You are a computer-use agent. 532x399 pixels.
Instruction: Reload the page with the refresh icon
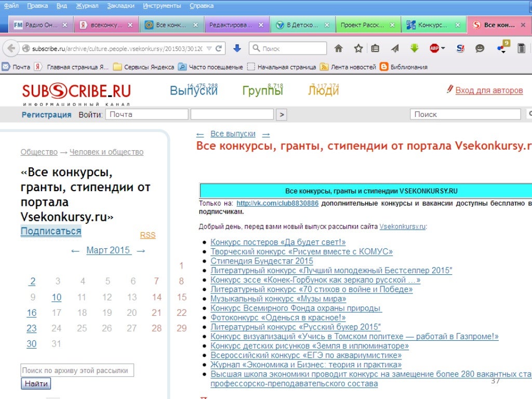pos(219,48)
